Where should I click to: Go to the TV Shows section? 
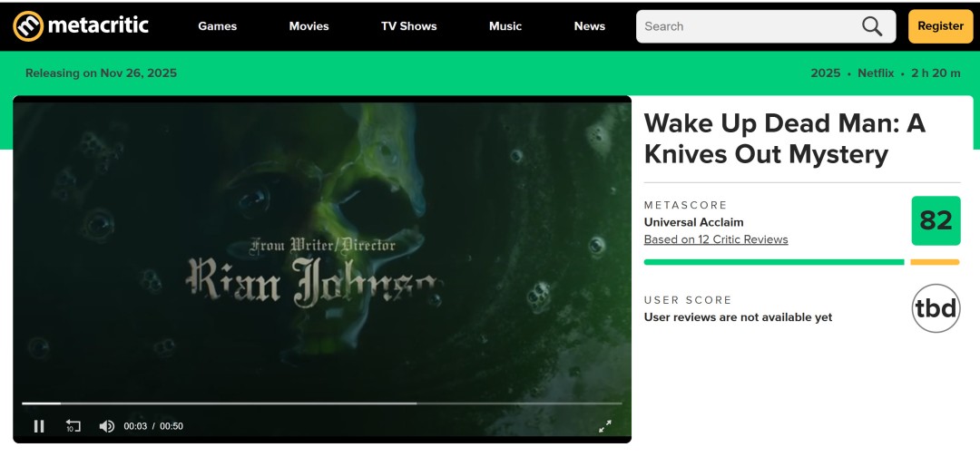(x=408, y=26)
